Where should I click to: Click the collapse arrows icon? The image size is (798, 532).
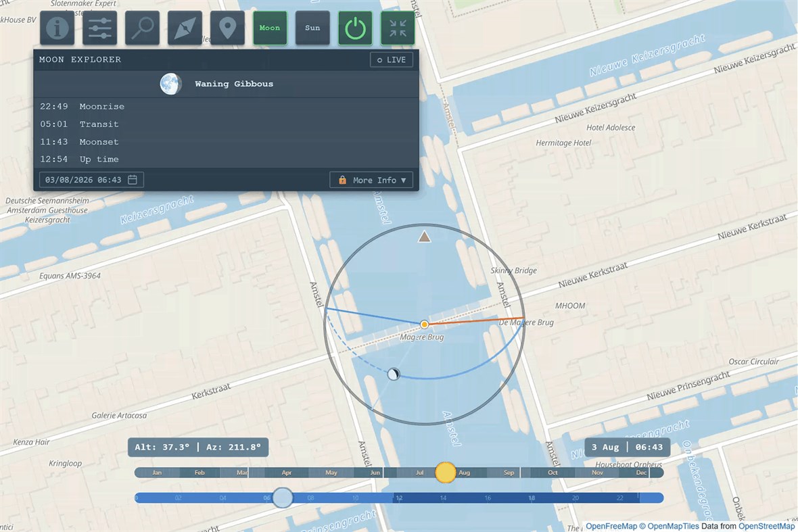tap(398, 28)
